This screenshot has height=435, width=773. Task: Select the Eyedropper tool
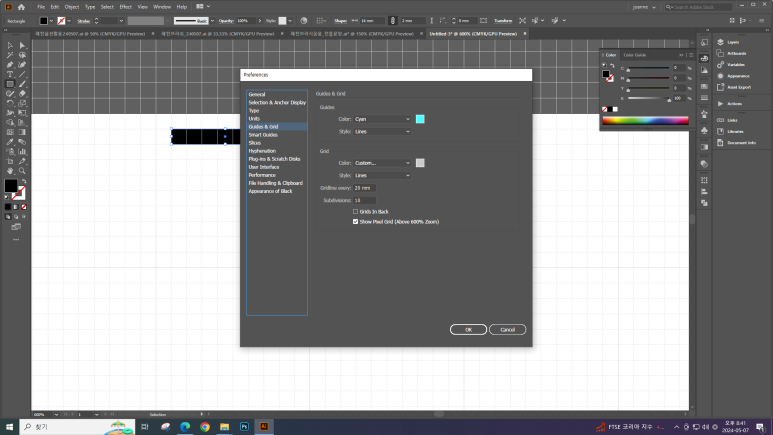click(10, 142)
